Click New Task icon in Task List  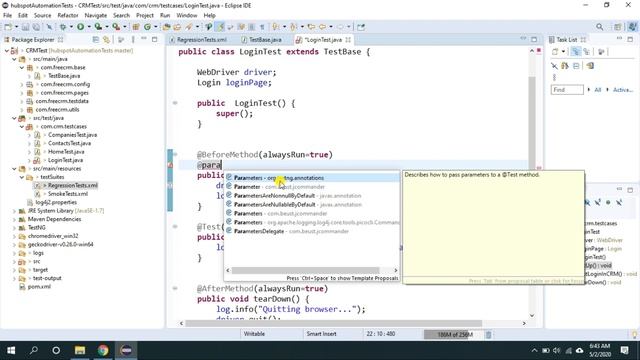point(555,52)
